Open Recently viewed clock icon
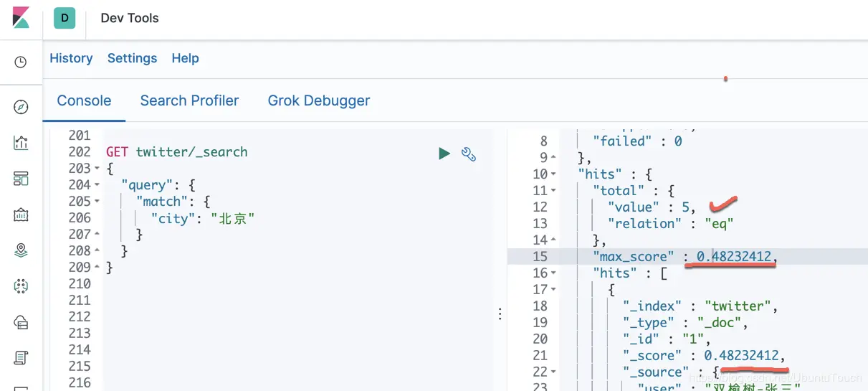This screenshot has height=391, width=868. pos(21,62)
